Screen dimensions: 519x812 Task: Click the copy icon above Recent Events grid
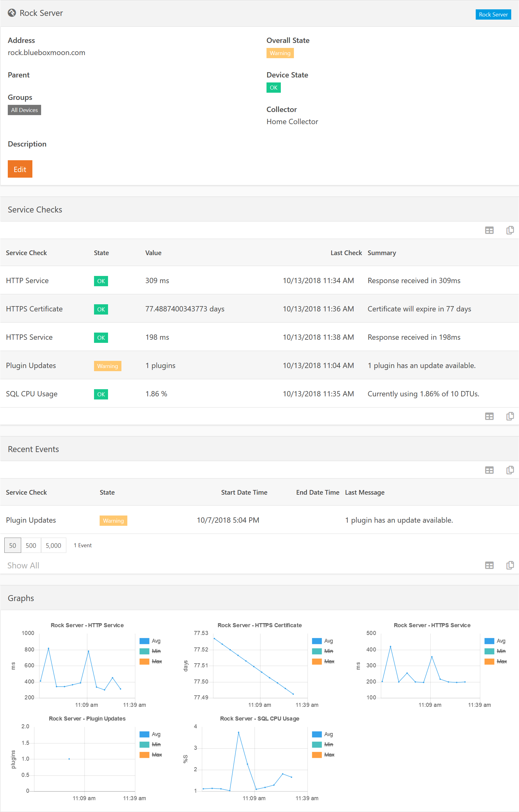(x=510, y=470)
